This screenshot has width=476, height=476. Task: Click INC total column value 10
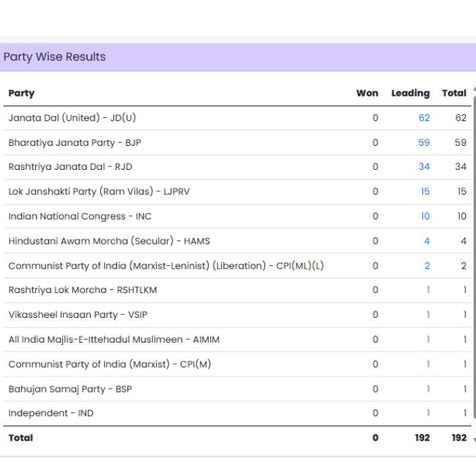point(462,217)
